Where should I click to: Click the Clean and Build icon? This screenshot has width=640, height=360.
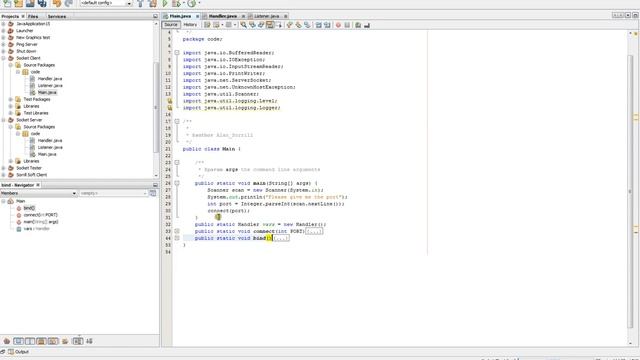(x=153, y=3)
